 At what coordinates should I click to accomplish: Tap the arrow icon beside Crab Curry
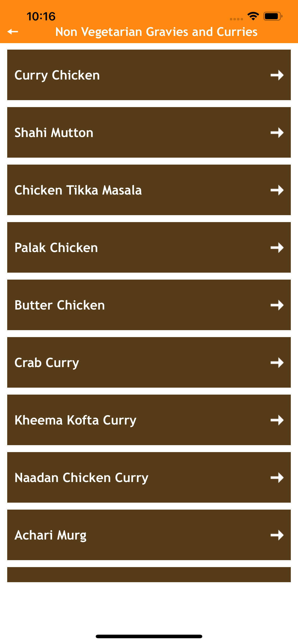pos(277,362)
